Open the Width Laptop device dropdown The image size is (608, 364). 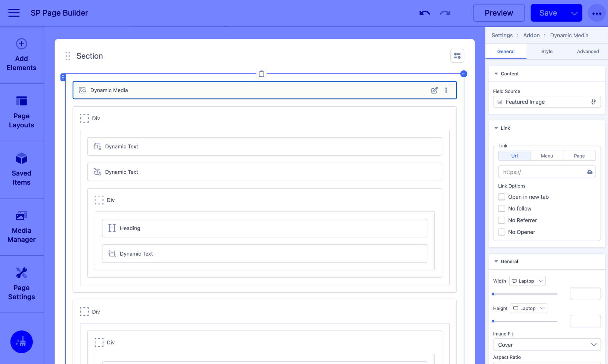(527, 281)
